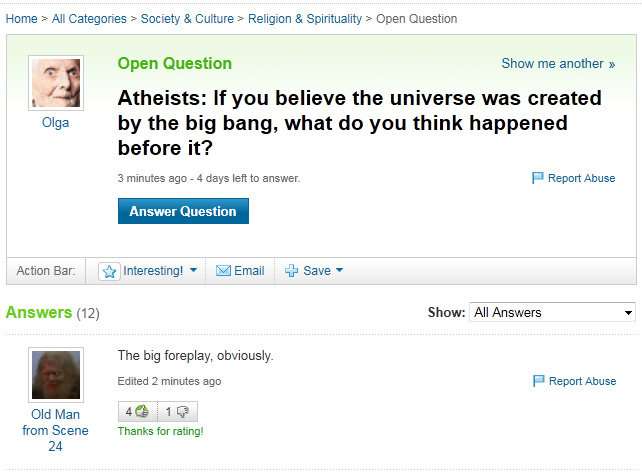Expand the Interesting! dropdown arrow
The height and width of the screenshot is (472, 642).
(193, 271)
